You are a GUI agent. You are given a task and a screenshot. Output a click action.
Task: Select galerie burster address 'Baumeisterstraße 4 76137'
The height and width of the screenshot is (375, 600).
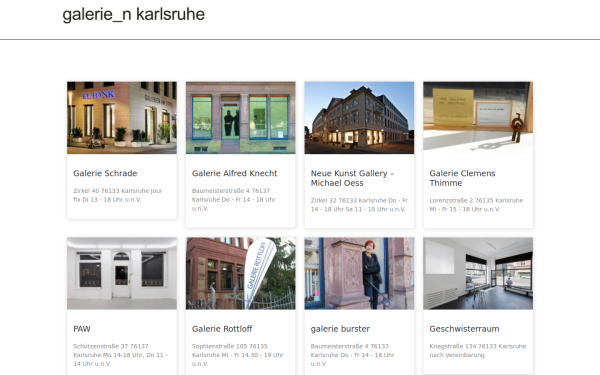(349, 346)
